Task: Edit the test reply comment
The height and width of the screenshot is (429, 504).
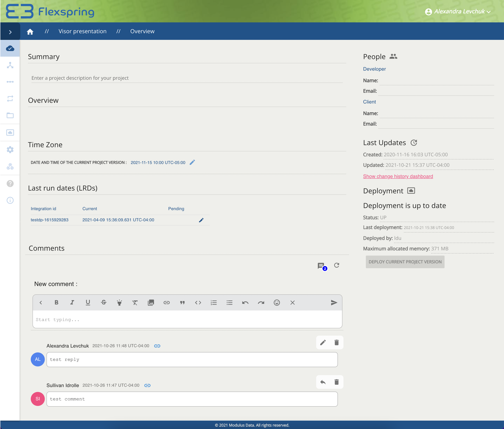Action: 323,342
